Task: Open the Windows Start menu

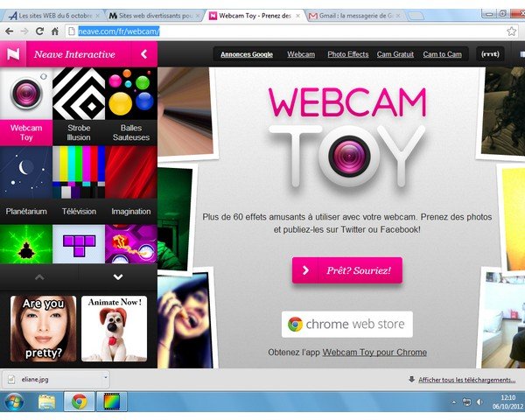Action: (14, 402)
